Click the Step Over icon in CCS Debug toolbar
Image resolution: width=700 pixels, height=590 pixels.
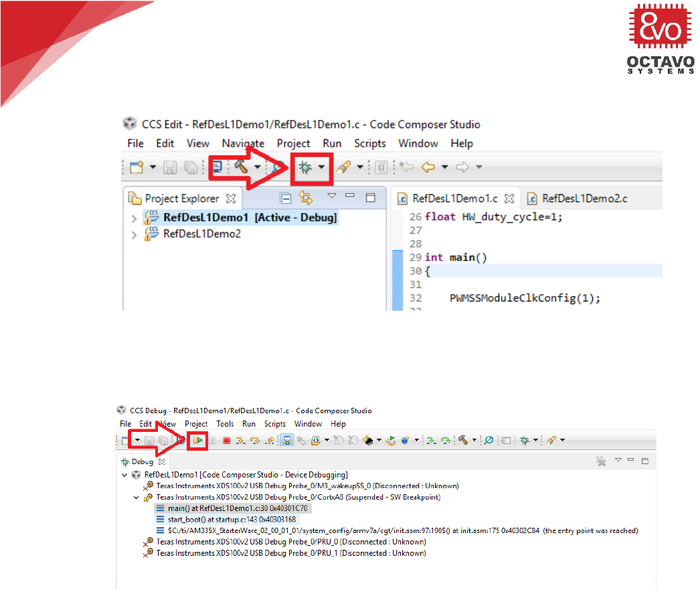pyautogui.click(x=255, y=441)
